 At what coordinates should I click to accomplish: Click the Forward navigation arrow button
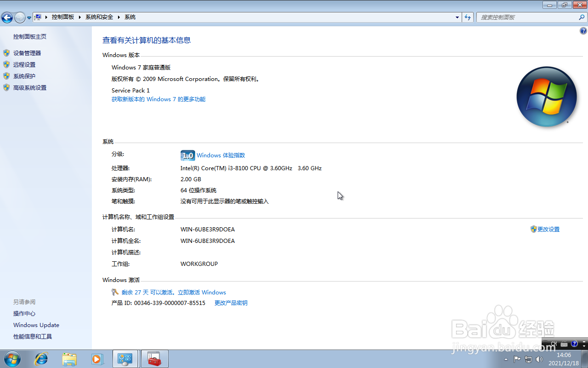point(20,17)
